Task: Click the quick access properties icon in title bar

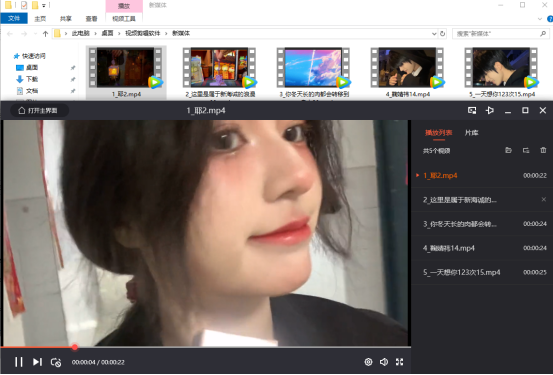Action: pos(24,5)
